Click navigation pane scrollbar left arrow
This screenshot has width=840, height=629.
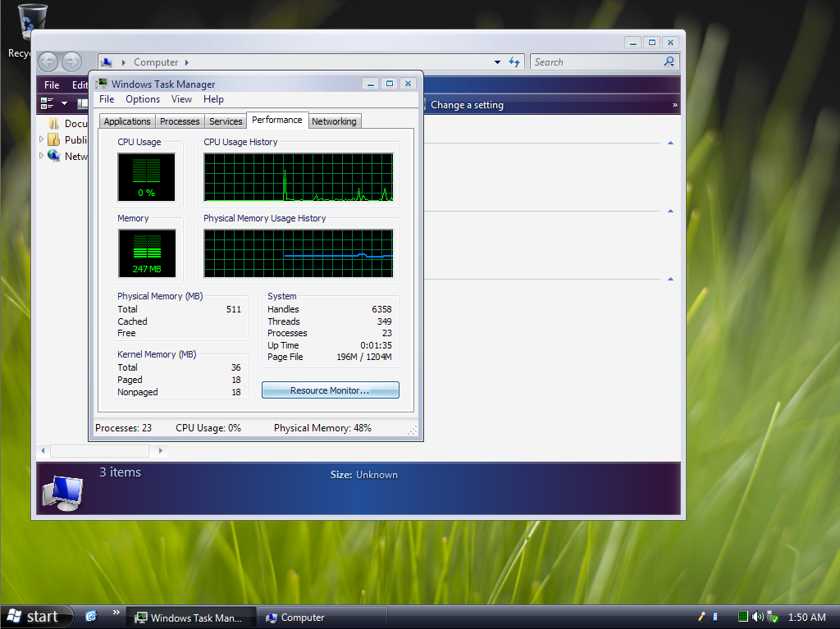[43, 450]
